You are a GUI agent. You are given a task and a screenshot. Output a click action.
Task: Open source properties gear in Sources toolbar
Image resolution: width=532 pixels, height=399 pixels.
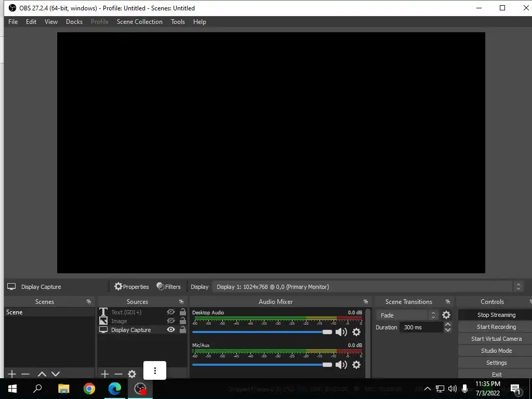(x=132, y=374)
